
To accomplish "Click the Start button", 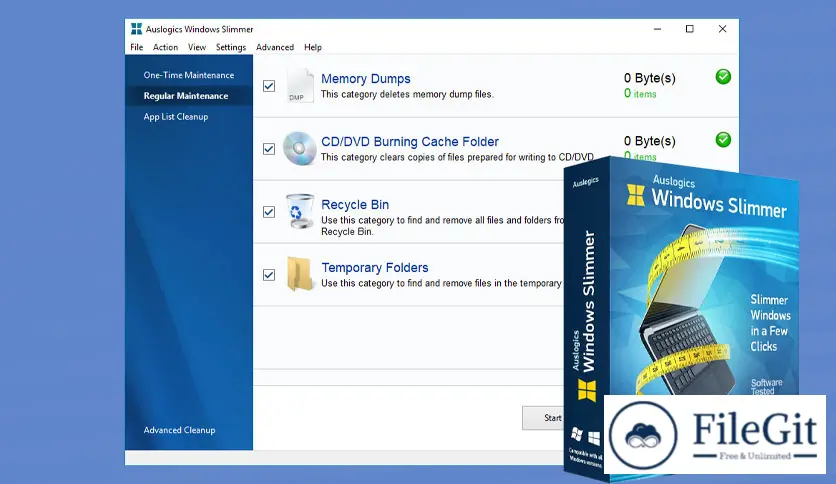I will (544, 417).
